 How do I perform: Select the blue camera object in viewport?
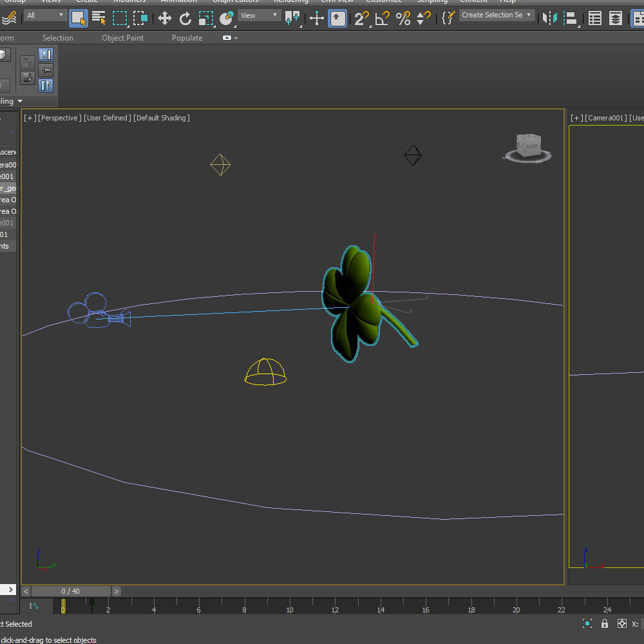click(99, 312)
